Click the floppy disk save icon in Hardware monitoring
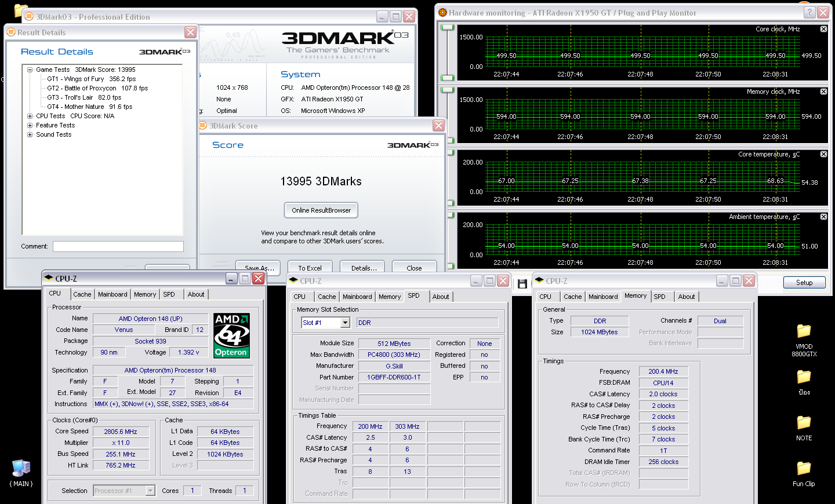Image resolution: width=835 pixels, height=504 pixels. [522, 284]
